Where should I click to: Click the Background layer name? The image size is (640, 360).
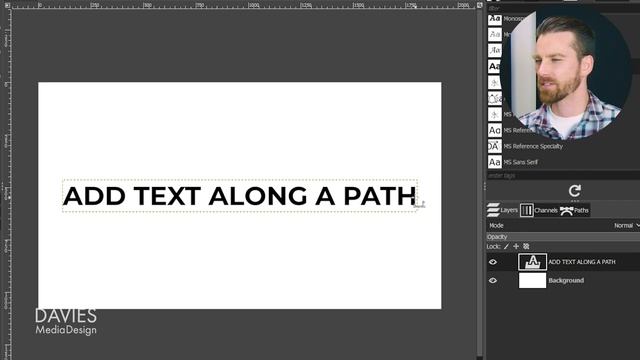[x=566, y=280]
